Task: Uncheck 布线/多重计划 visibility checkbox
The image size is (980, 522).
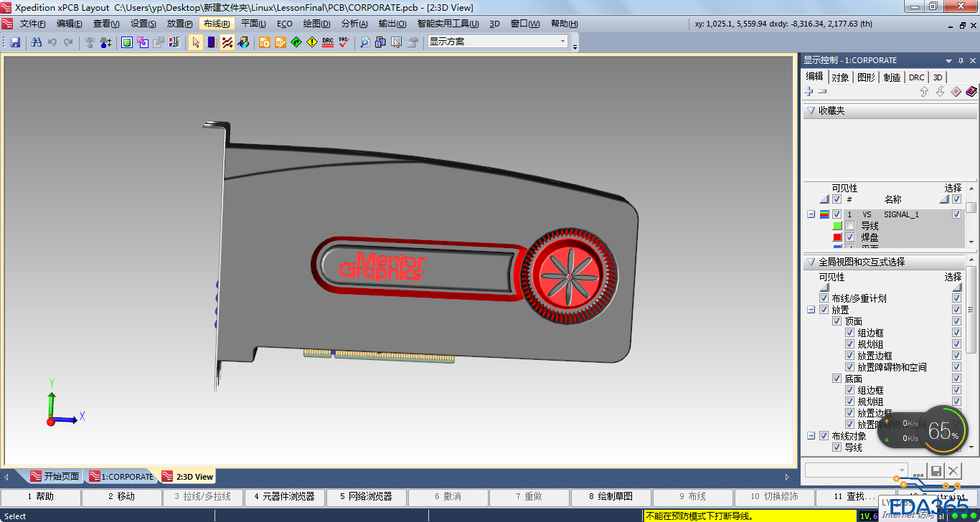Action: (x=824, y=298)
